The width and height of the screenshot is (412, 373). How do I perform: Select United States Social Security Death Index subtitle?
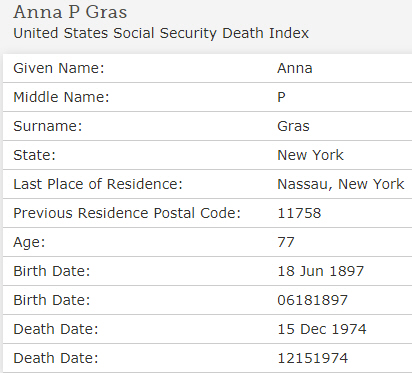(x=161, y=33)
